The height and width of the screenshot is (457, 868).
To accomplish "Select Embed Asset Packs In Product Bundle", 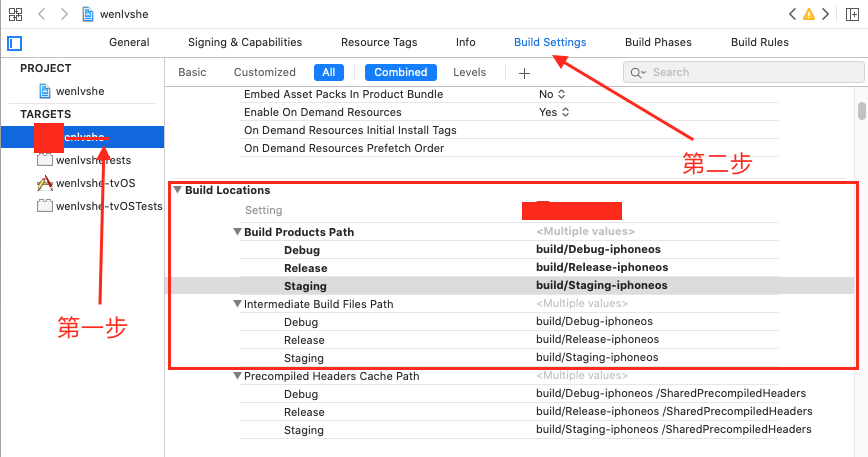I will click(x=343, y=94).
